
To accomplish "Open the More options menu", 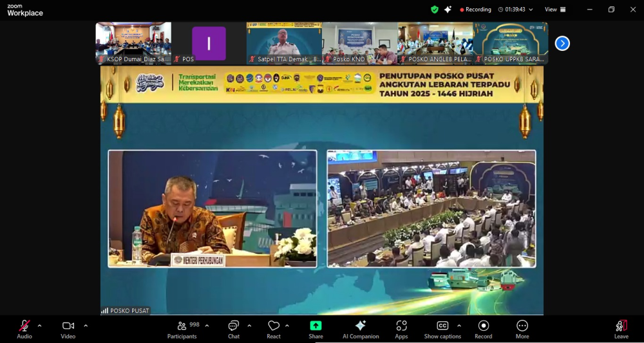I will pyautogui.click(x=522, y=330).
